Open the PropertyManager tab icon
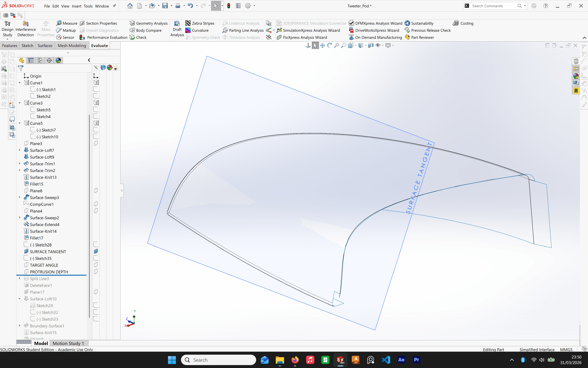Image resolution: width=588 pixels, height=368 pixels. point(31,60)
